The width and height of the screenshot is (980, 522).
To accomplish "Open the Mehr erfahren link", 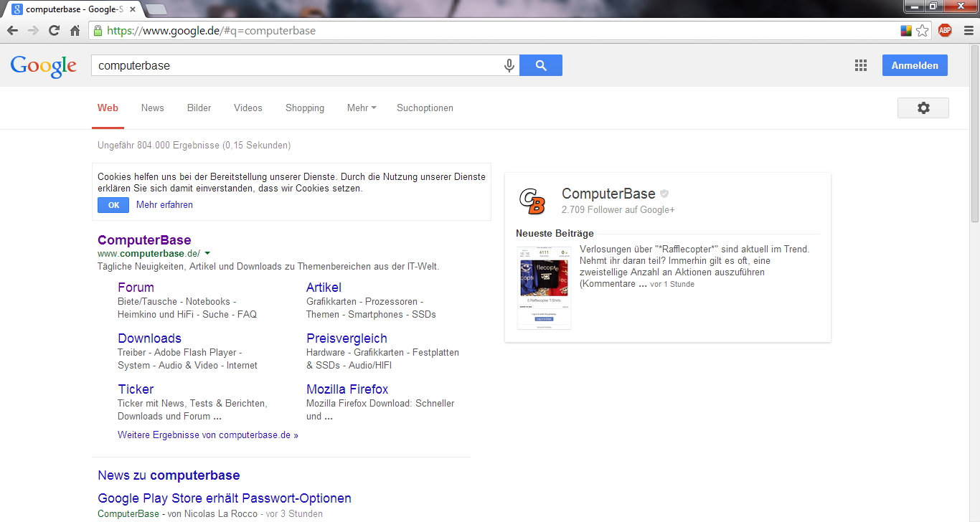I will (164, 205).
